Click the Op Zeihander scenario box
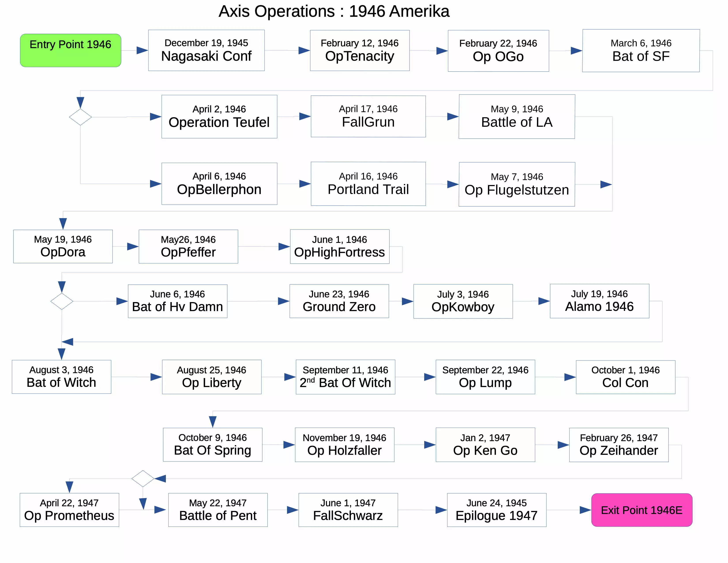This screenshot has width=728, height=563. (x=619, y=445)
